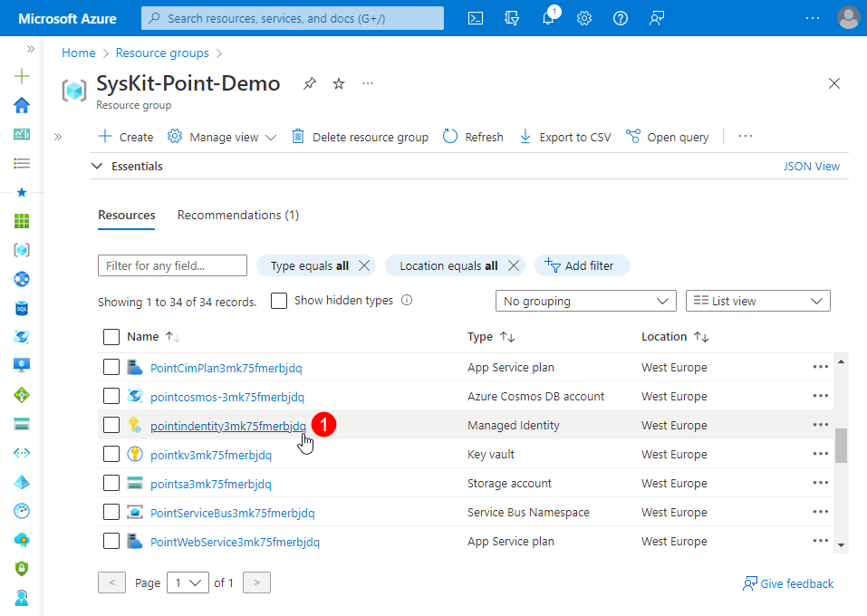Open the List view dropdown

[x=757, y=300]
